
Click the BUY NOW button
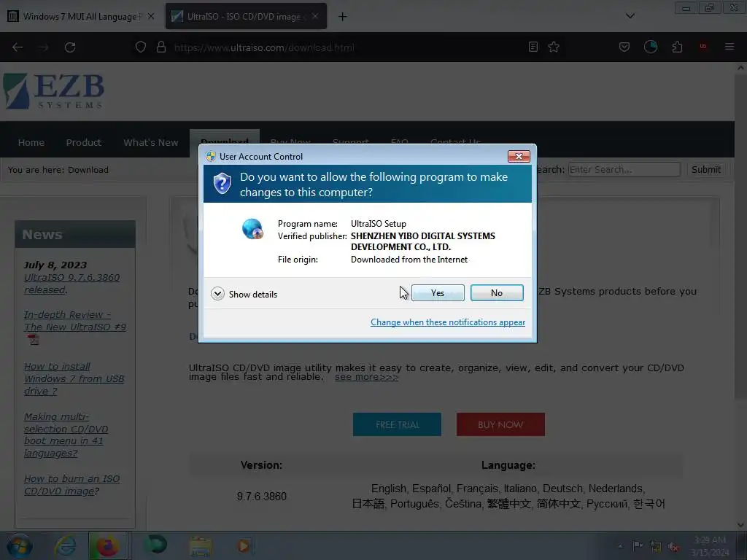click(500, 424)
